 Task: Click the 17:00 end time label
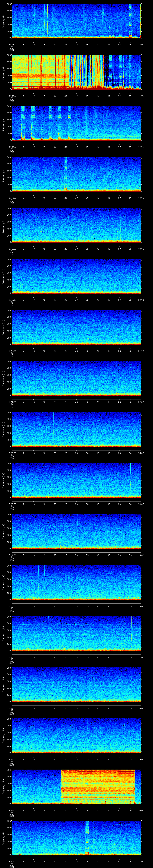pos(141,147)
